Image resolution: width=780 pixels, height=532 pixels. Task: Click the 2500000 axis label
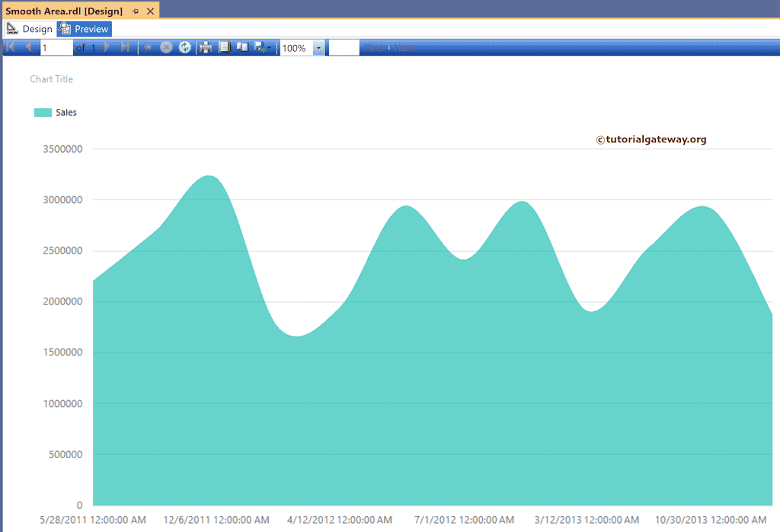click(62, 250)
